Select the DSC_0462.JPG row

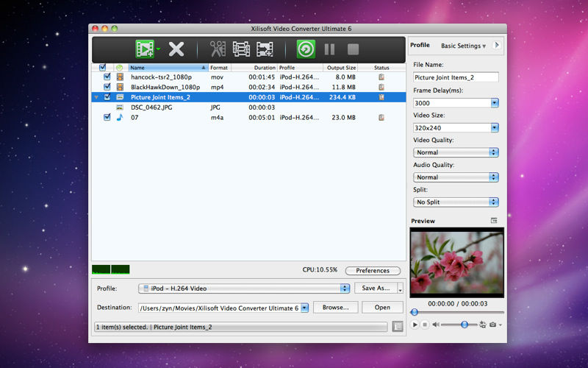click(248, 107)
